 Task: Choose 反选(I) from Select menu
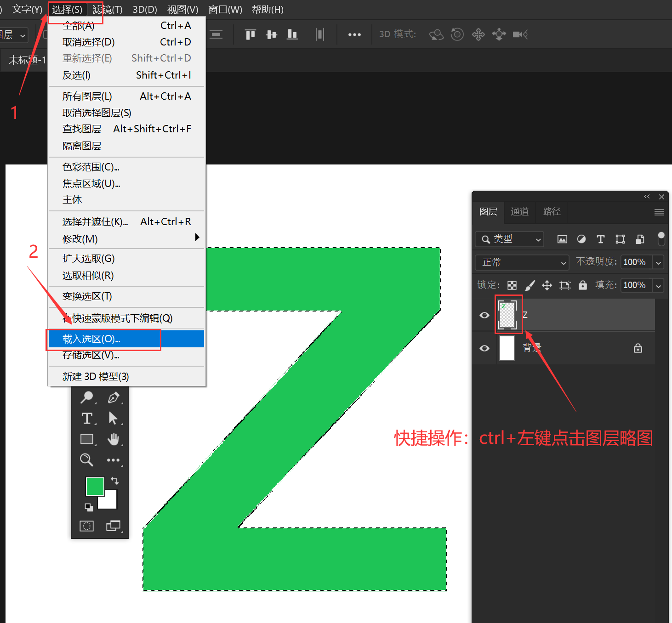click(x=126, y=75)
